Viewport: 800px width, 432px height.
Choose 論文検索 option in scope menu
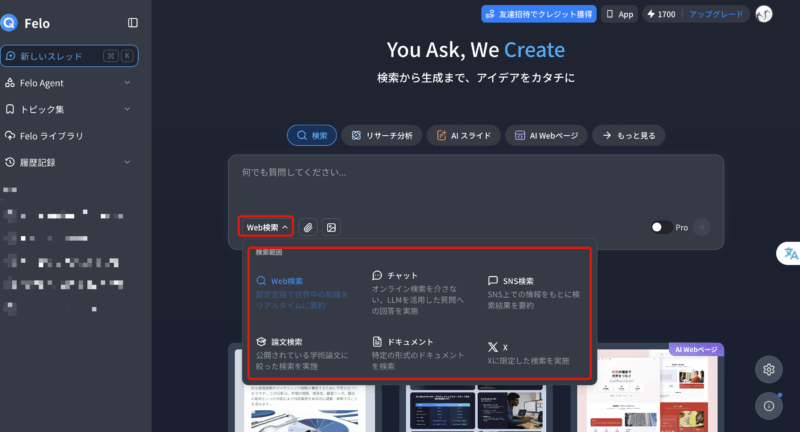coord(302,353)
